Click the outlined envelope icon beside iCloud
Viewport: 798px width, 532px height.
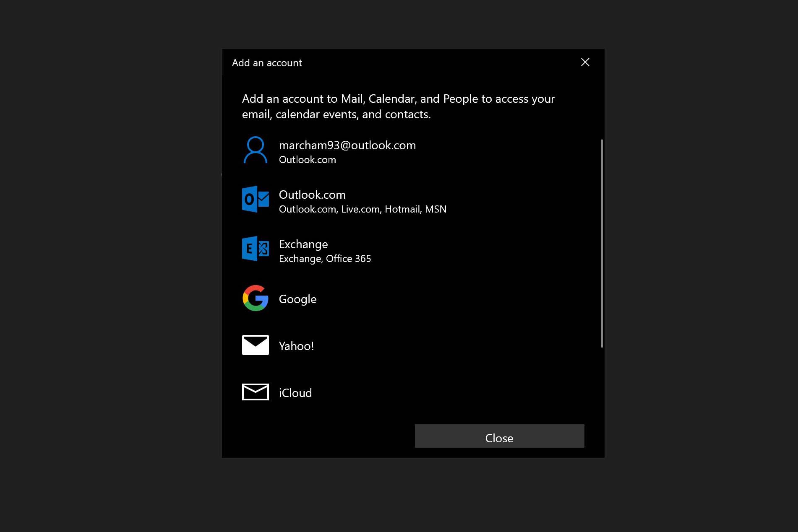pos(255,392)
